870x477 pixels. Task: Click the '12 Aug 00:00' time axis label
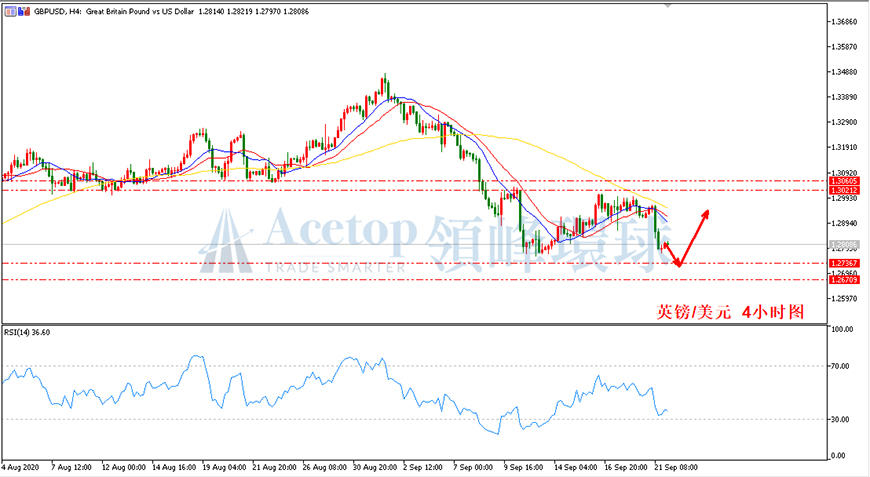click(x=124, y=467)
